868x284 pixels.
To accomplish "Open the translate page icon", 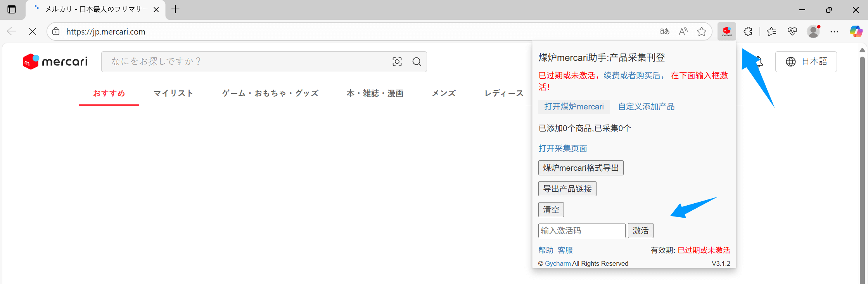I will 664,31.
